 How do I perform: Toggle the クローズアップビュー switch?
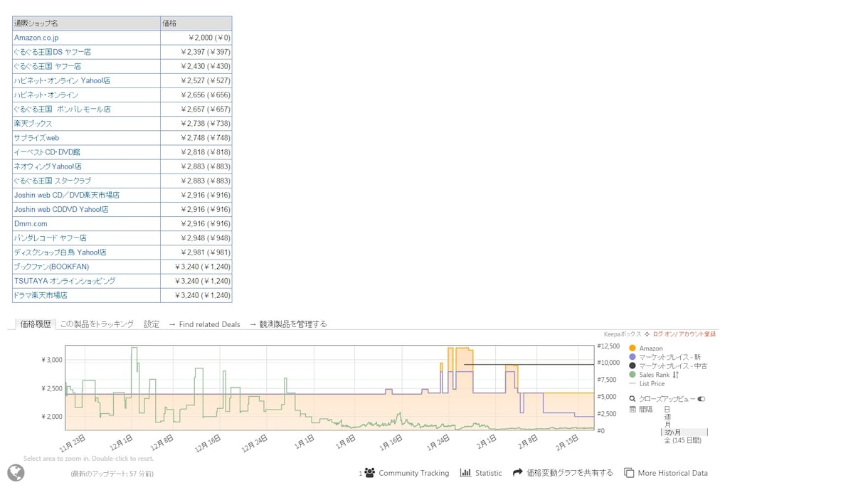coord(701,399)
